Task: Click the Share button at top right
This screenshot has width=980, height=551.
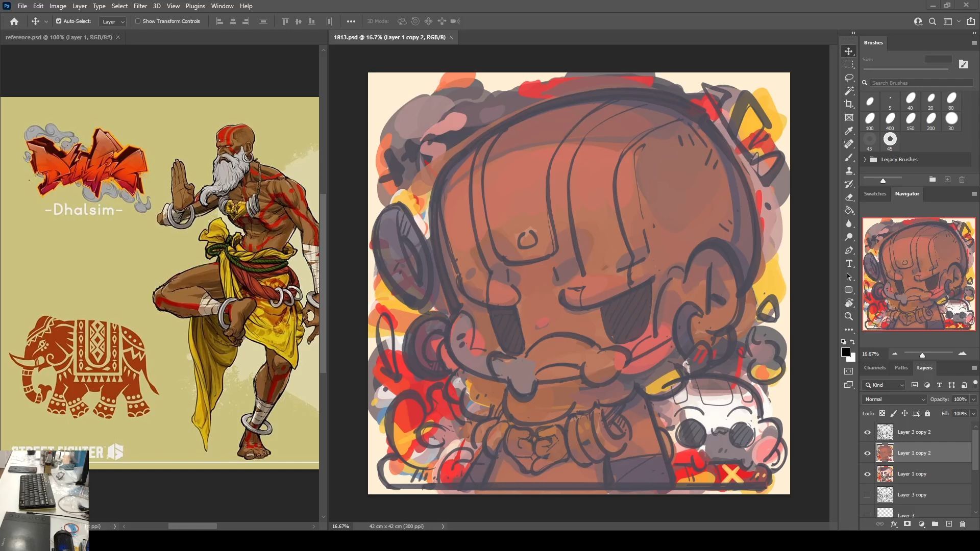Action: [x=971, y=21]
